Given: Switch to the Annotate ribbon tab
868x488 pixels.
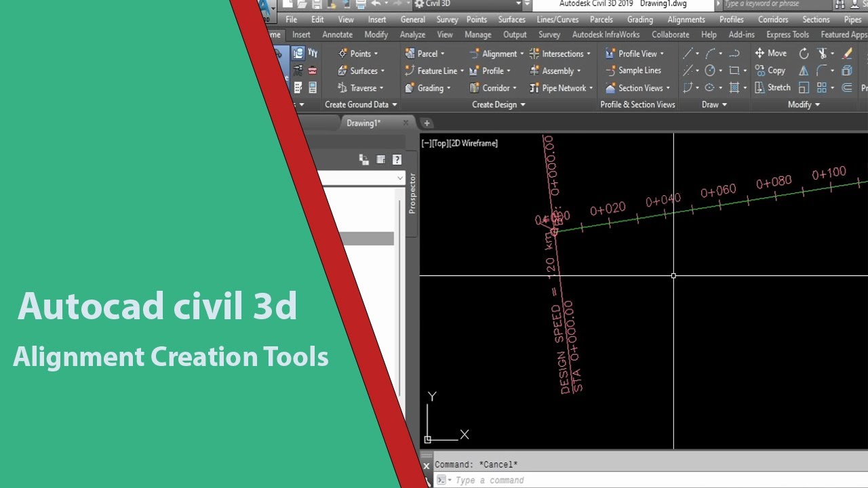Looking at the screenshot, I should tap(337, 35).
